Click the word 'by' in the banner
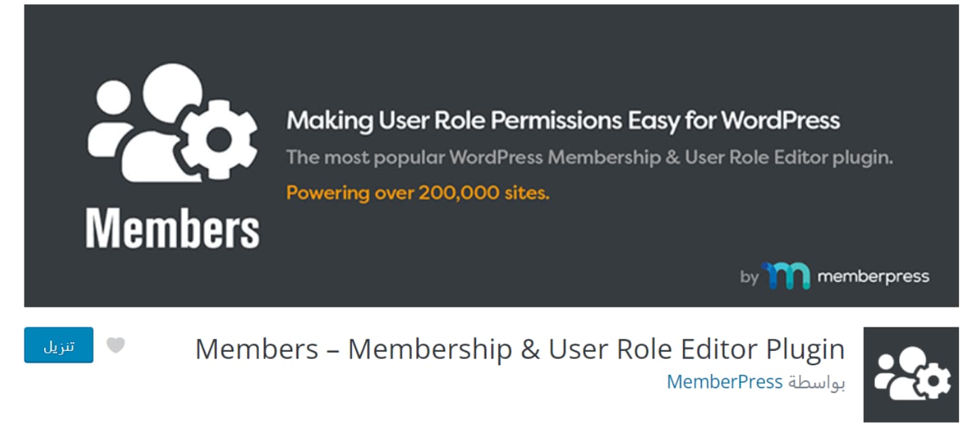 pos(749,277)
